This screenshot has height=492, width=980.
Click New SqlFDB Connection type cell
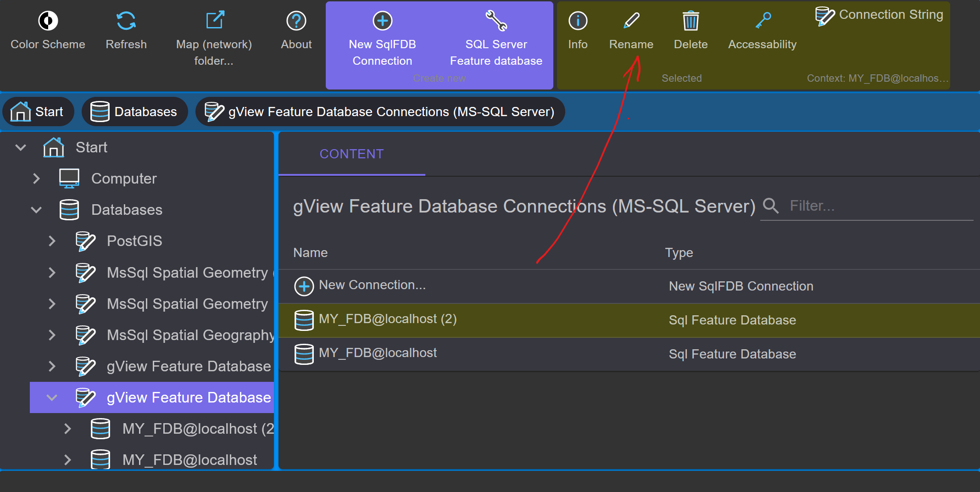741,286
